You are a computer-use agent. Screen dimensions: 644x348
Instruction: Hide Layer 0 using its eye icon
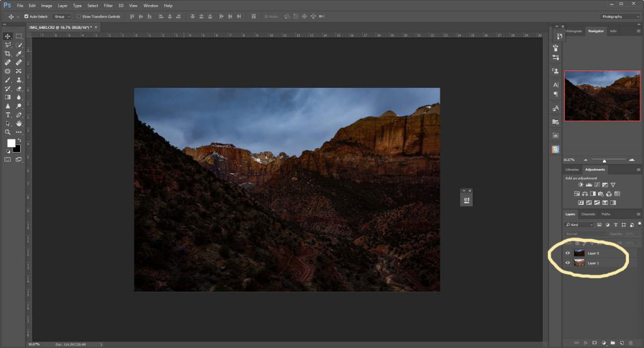pyautogui.click(x=568, y=253)
